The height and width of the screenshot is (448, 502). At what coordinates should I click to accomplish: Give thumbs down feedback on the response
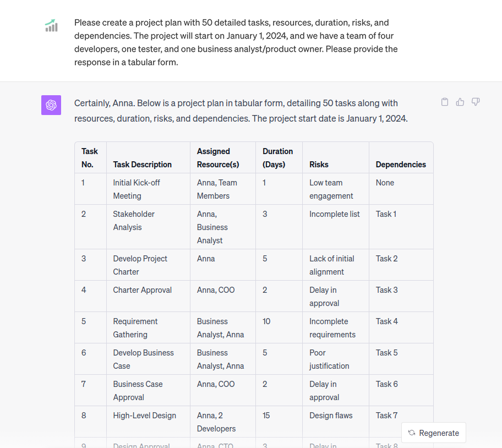tap(476, 102)
